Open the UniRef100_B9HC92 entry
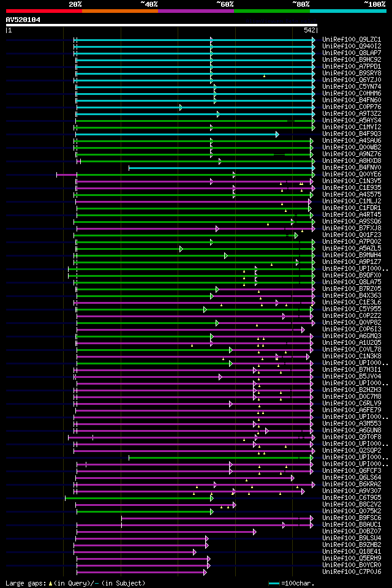Viewport: 392px width, 588px height. pos(352,59)
